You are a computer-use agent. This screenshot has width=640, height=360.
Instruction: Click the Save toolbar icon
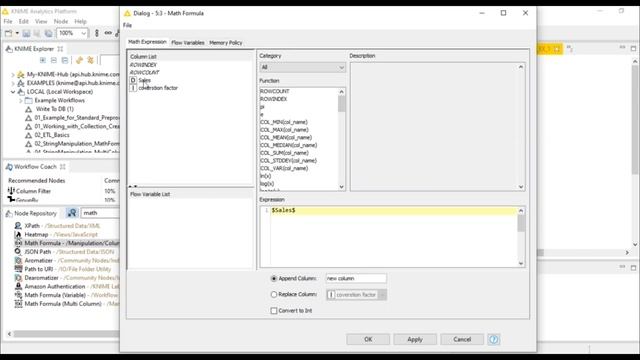[26, 33]
